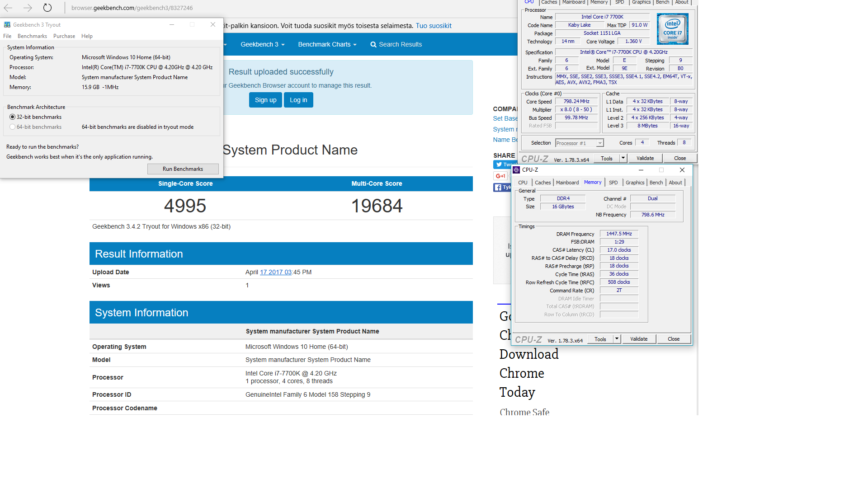Open About tab in lower CPU-Z window
This screenshot has width=868, height=488.
[675, 183]
